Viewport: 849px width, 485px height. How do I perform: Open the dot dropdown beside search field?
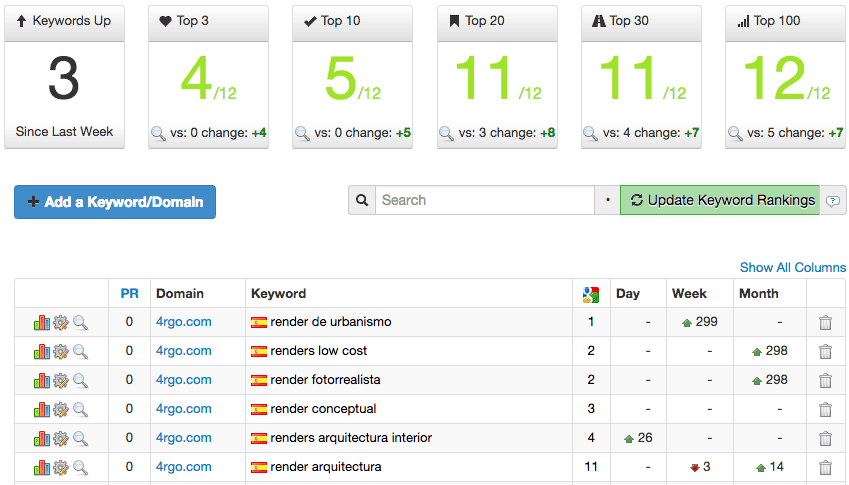click(x=608, y=200)
